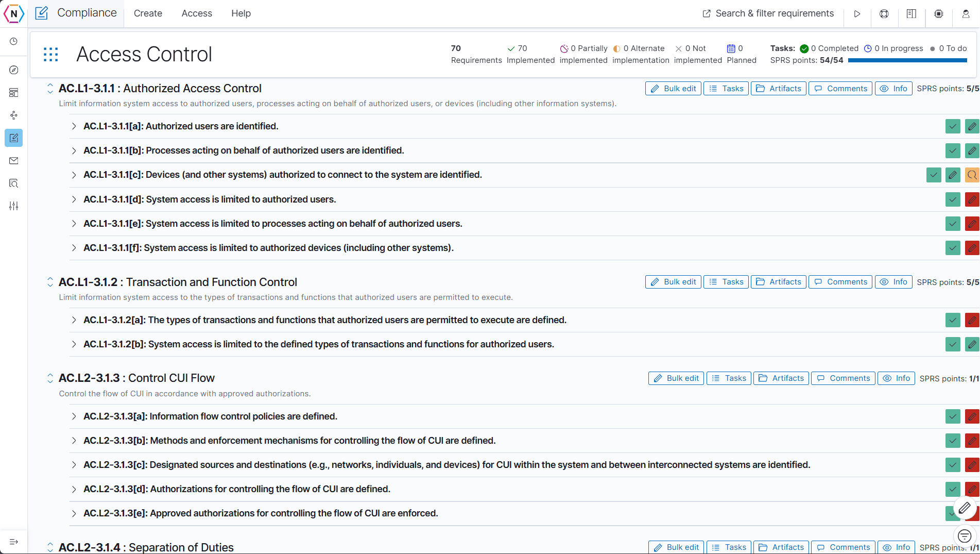Toggle green status check for AC.L1-3.1.2[b]
The height and width of the screenshot is (554, 980).
click(953, 344)
